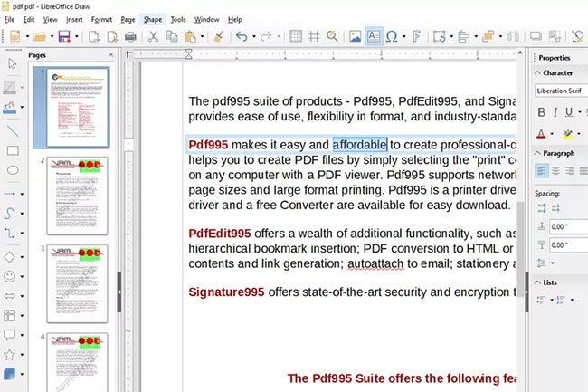Click the Fill Color bucket tool
This screenshot has width=588, height=392.
pos(10,108)
